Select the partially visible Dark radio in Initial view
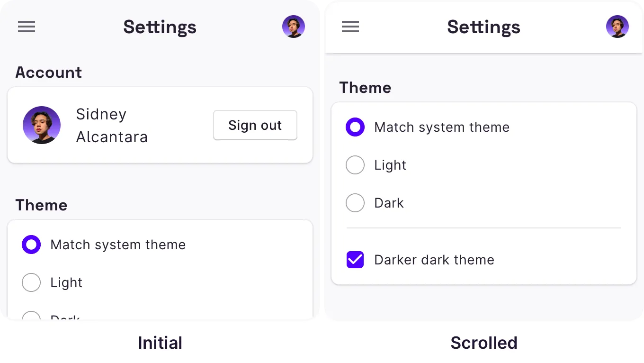Screen dimensions: 644x363 tap(31, 316)
